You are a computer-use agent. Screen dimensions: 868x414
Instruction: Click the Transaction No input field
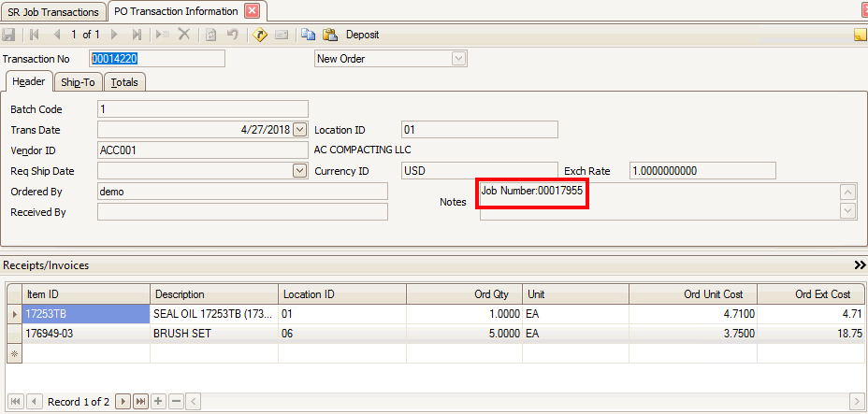coord(157,59)
